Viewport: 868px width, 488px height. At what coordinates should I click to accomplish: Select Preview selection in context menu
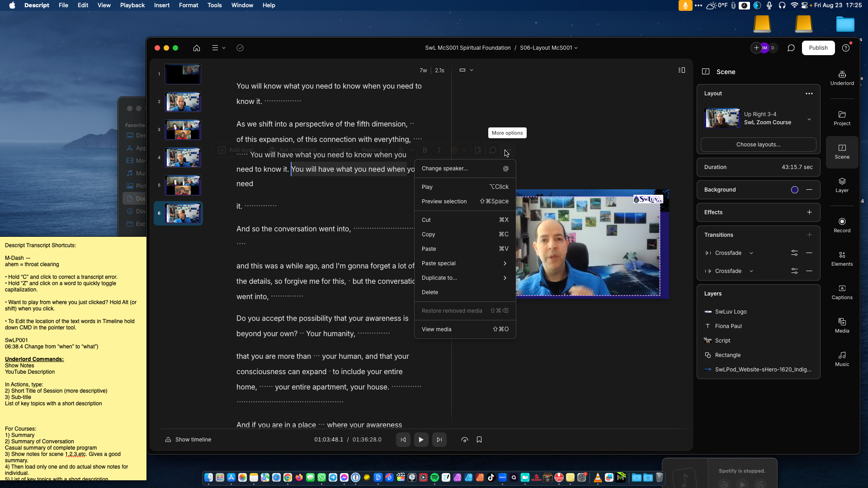point(465,202)
